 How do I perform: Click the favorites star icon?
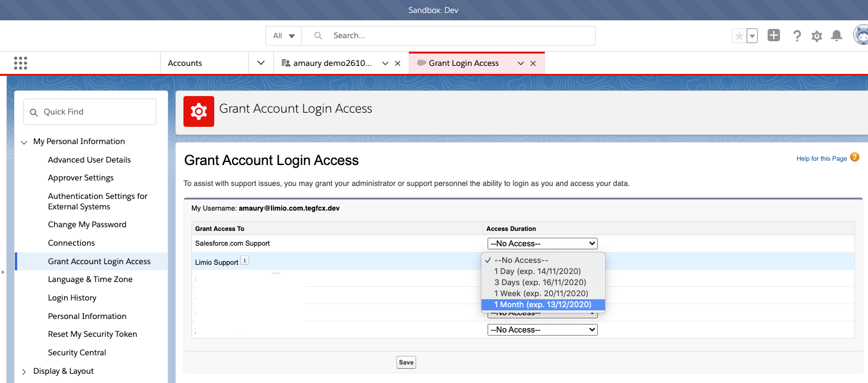click(x=739, y=36)
